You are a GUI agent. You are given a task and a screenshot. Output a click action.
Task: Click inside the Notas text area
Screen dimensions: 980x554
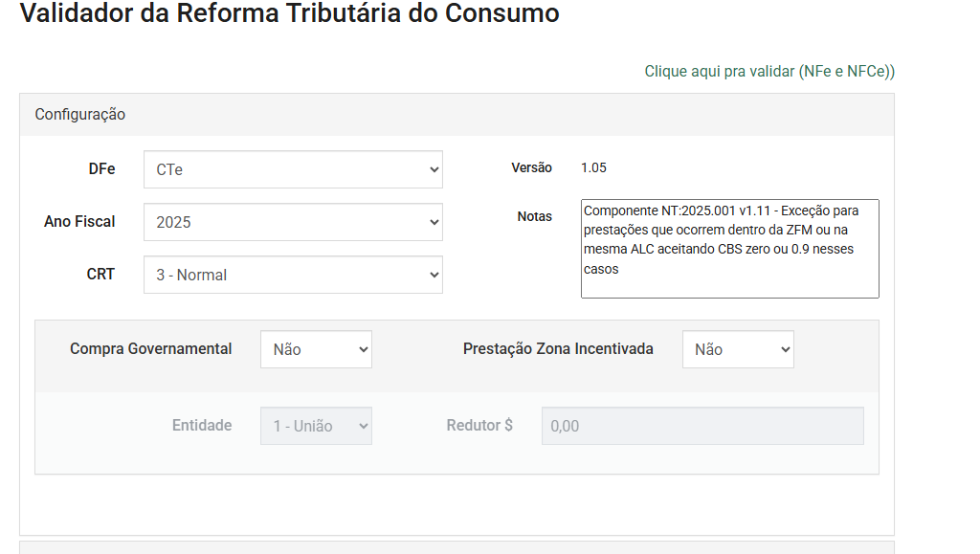click(x=729, y=249)
